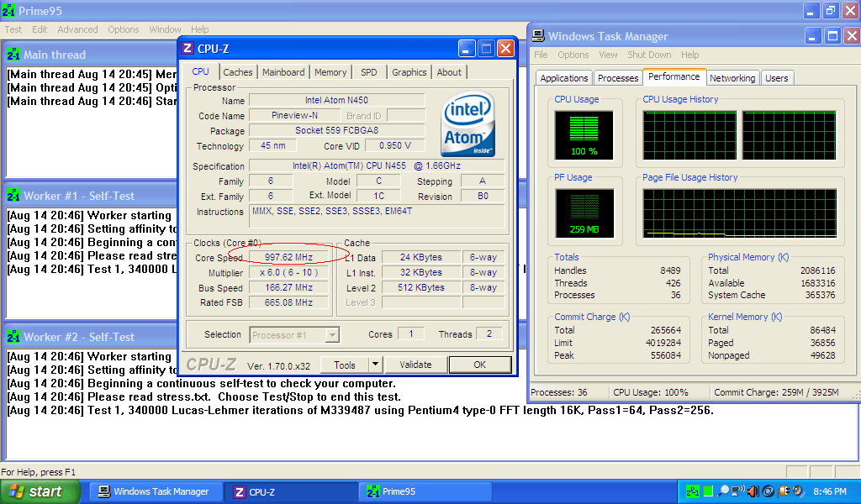The image size is (861, 504).
Task: Open the About tab in CPU-Z
Action: 449,72
